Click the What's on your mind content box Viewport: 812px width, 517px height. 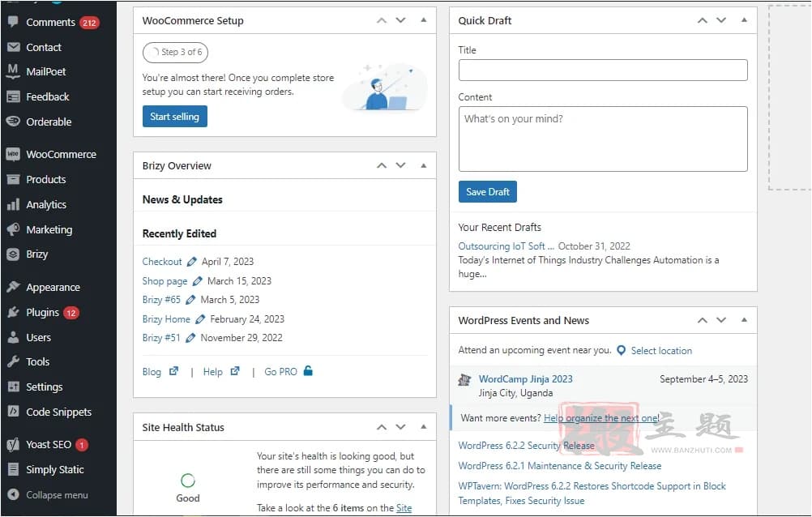coord(603,139)
